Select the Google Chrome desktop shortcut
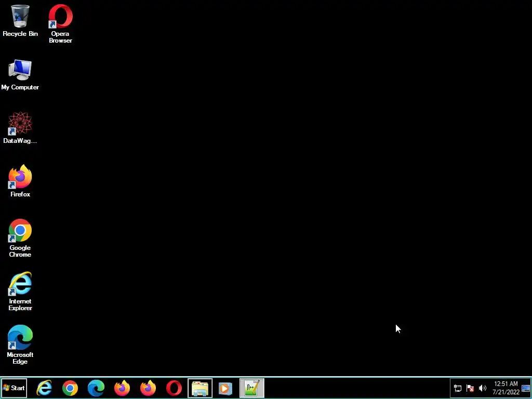Image resolution: width=532 pixels, height=399 pixels. [x=20, y=238]
